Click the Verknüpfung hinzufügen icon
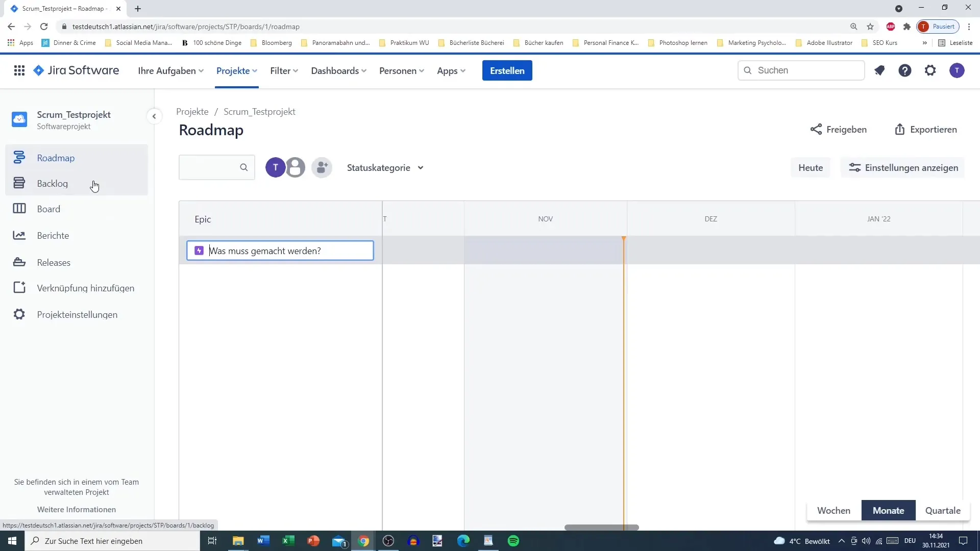980x551 pixels. tap(19, 288)
